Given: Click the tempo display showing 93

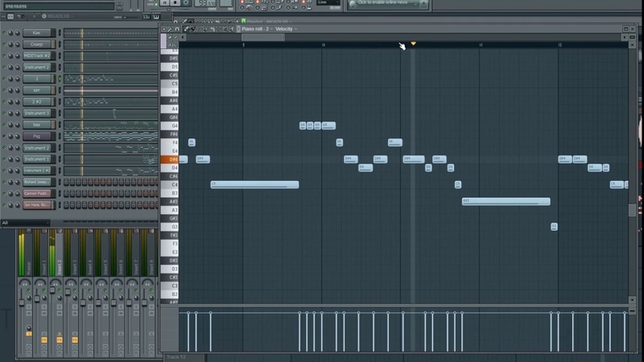Looking at the screenshot, I should pyautogui.click(x=205, y=3).
